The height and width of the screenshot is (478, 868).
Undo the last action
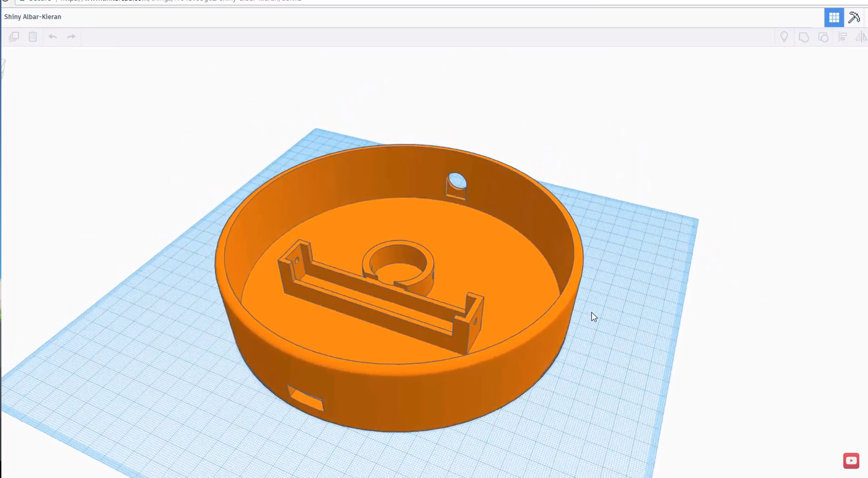click(x=52, y=37)
